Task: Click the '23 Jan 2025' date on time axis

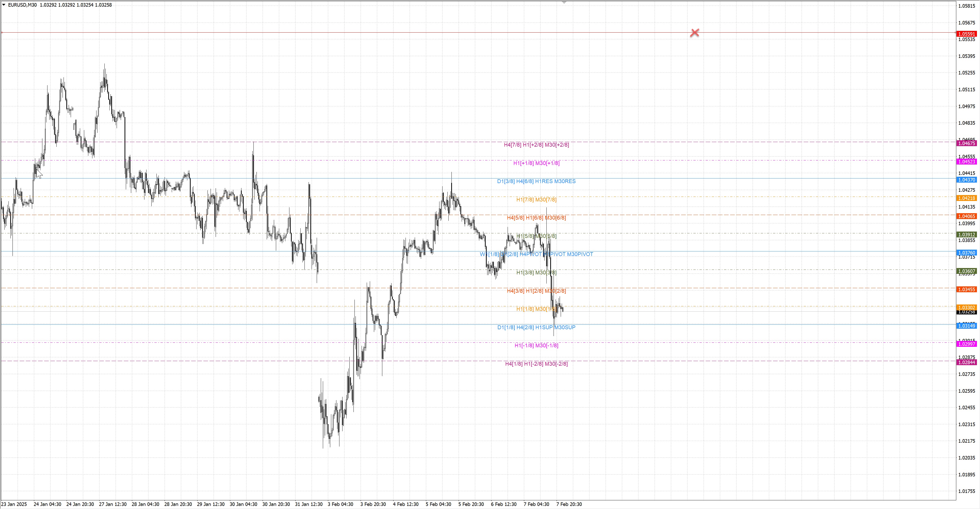Action: [14, 504]
